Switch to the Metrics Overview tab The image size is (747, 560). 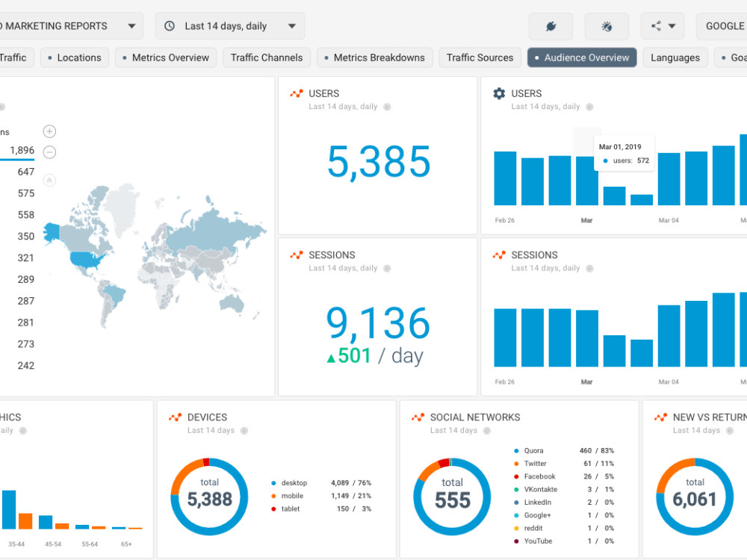tap(166, 57)
